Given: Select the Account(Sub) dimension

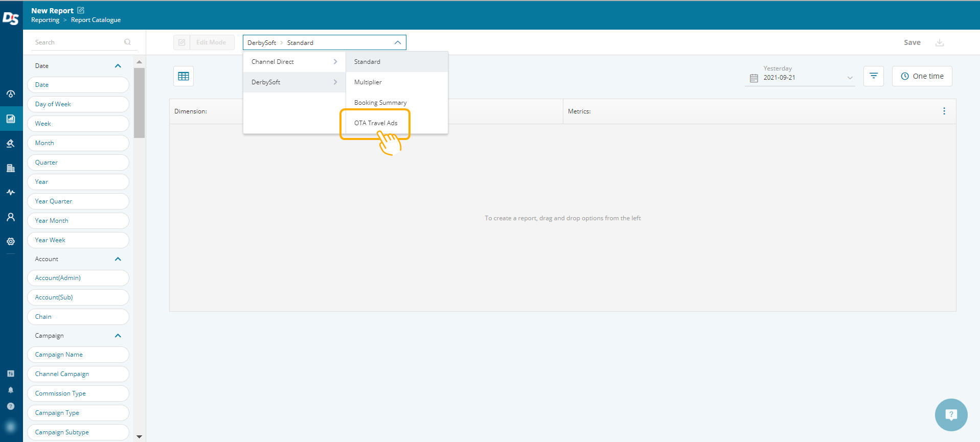Looking at the screenshot, I should (x=78, y=297).
